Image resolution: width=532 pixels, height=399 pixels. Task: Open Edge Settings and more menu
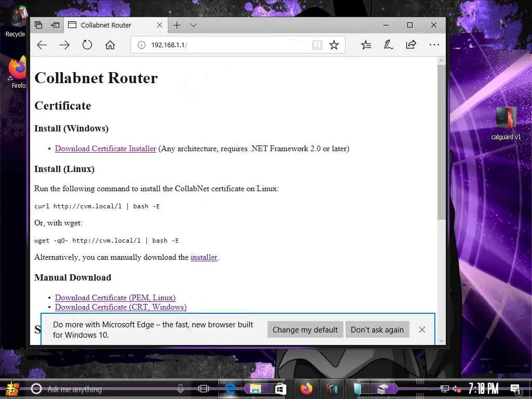click(x=434, y=45)
